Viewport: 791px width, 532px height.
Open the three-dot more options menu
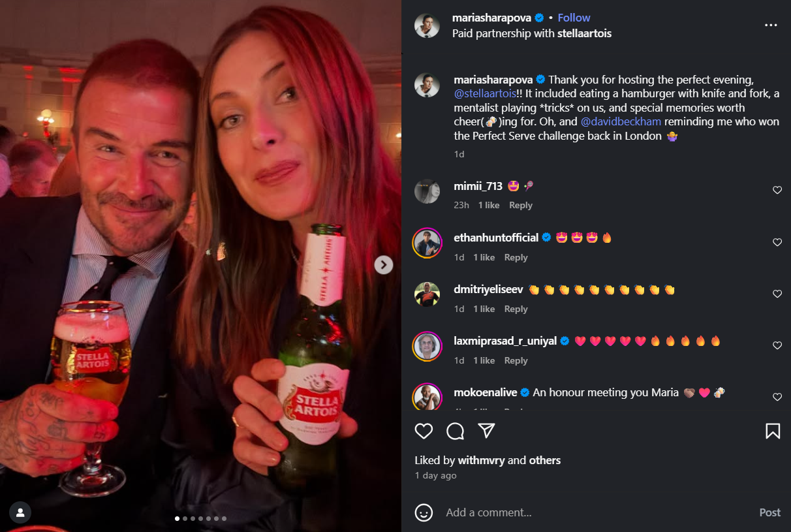pos(771,25)
